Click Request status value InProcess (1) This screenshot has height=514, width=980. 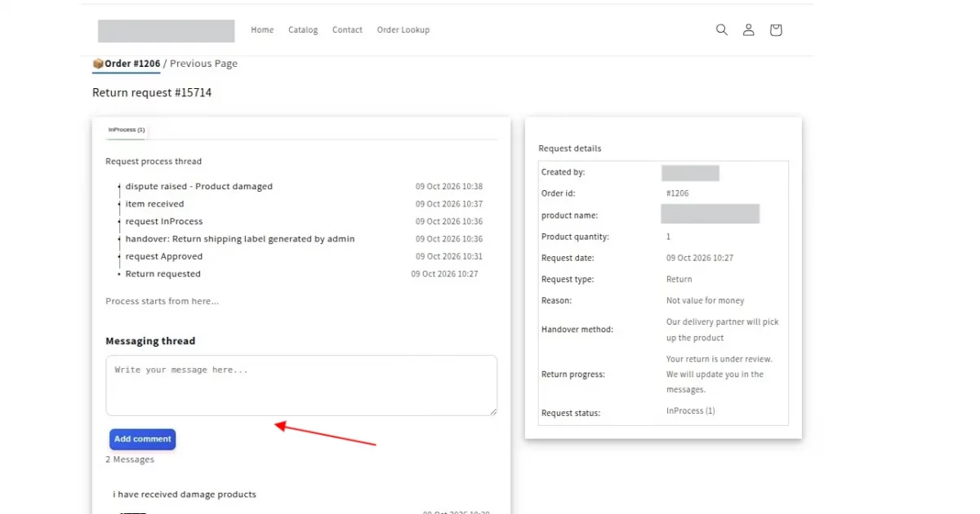point(691,410)
